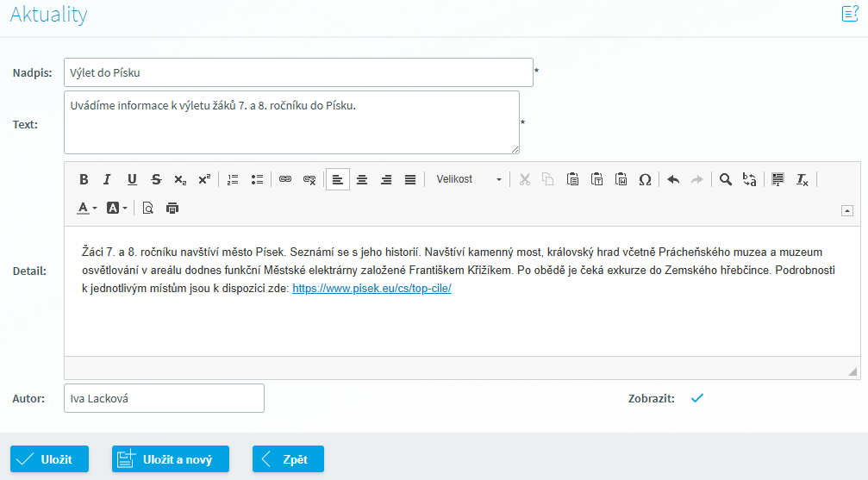This screenshot has width=868, height=480.
Task: Click the Uložit button
Action: pyautogui.click(x=49, y=459)
